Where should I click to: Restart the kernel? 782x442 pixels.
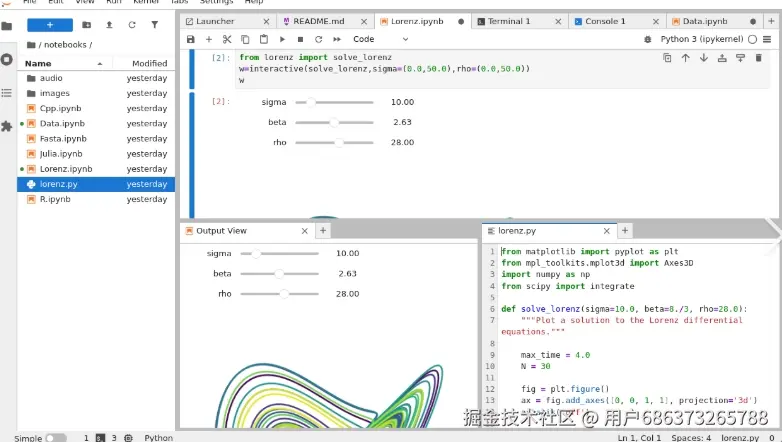tap(318, 39)
